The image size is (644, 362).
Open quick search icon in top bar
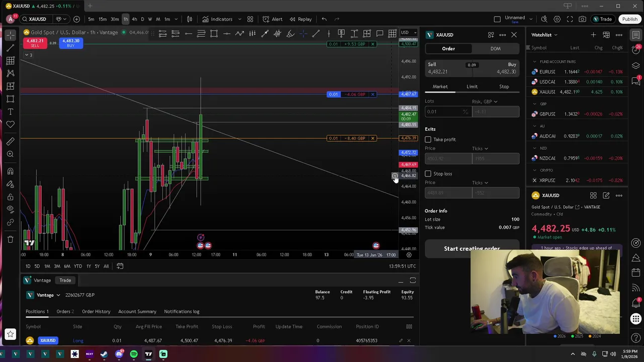coord(544,19)
